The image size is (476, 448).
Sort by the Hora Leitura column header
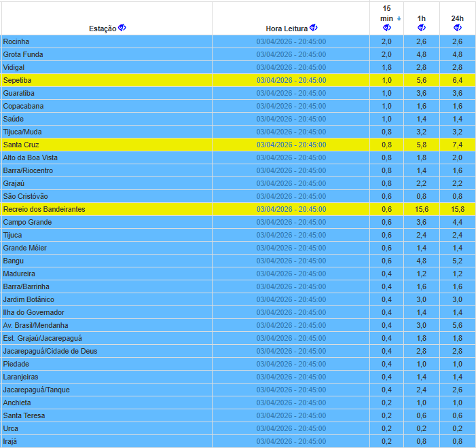[287, 29]
